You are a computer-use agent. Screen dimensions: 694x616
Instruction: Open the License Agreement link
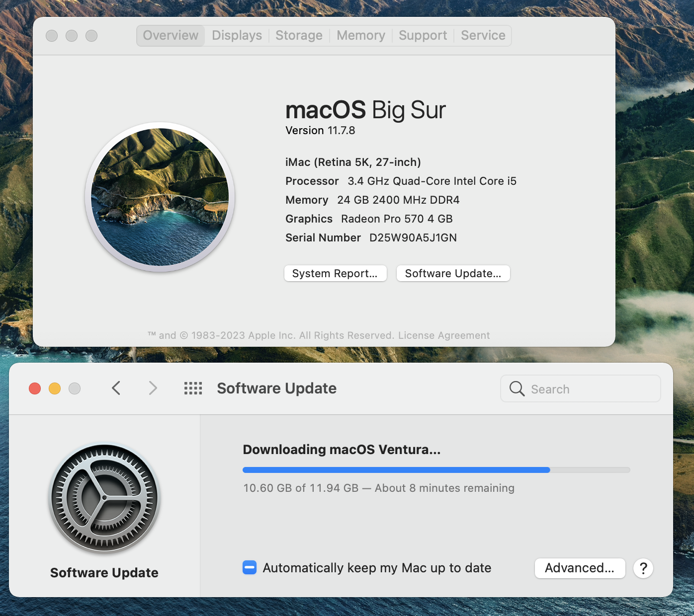pyautogui.click(x=444, y=335)
